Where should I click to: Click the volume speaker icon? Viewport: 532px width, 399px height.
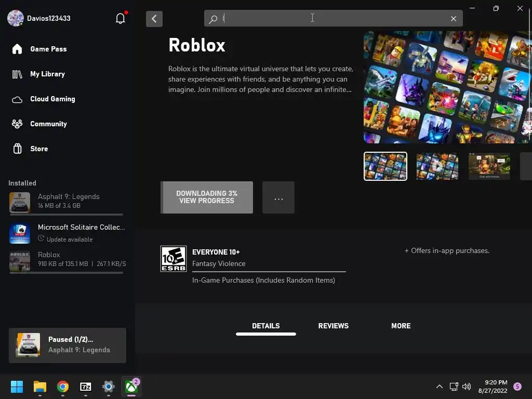pyautogui.click(x=467, y=387)
